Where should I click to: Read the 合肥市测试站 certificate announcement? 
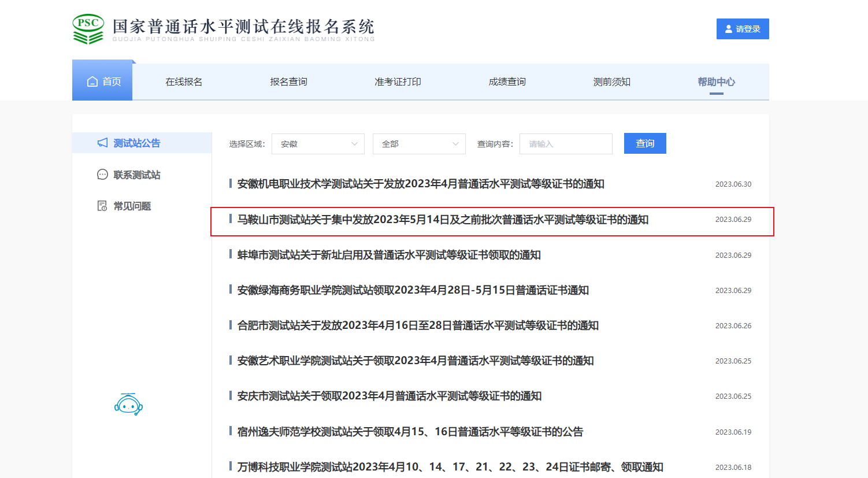pos(418,325)
